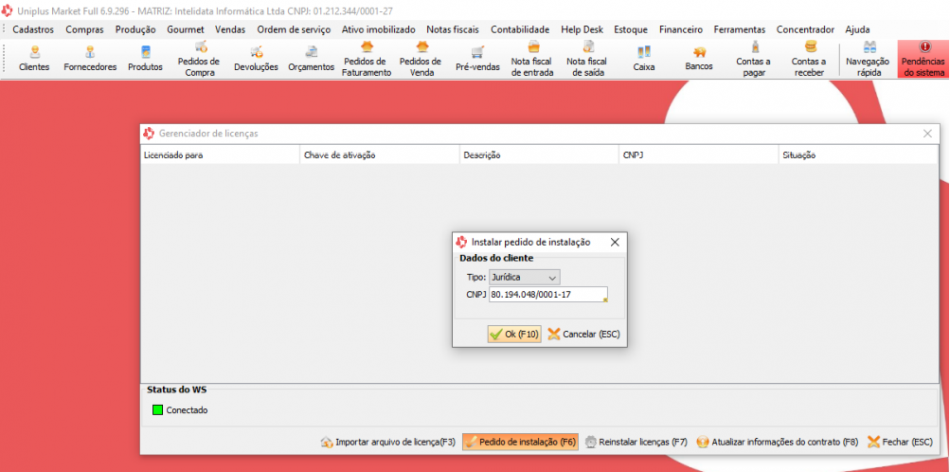
Task: Close the Instalar pedido de instalação dialog
Action: pos(614,242)
